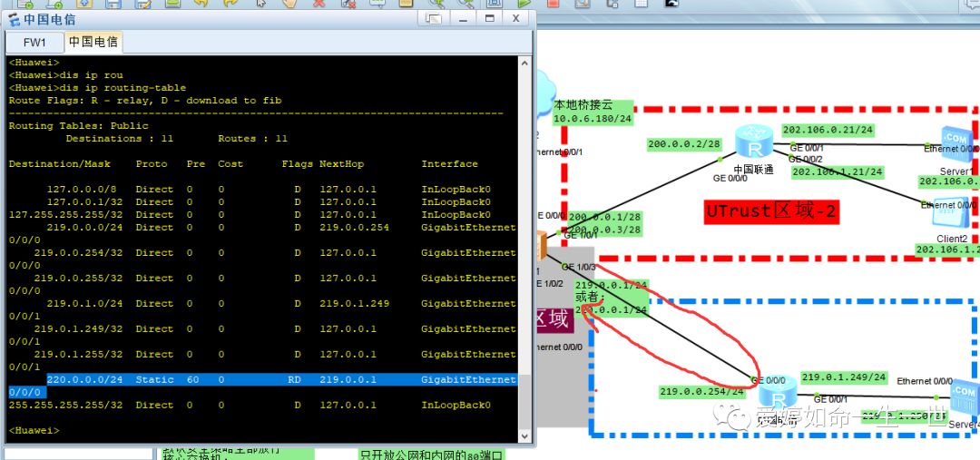This screenshot has height=460, width=980.
Task: Click the 200.0.0.1/28 address label
Action: click(607, 217)
